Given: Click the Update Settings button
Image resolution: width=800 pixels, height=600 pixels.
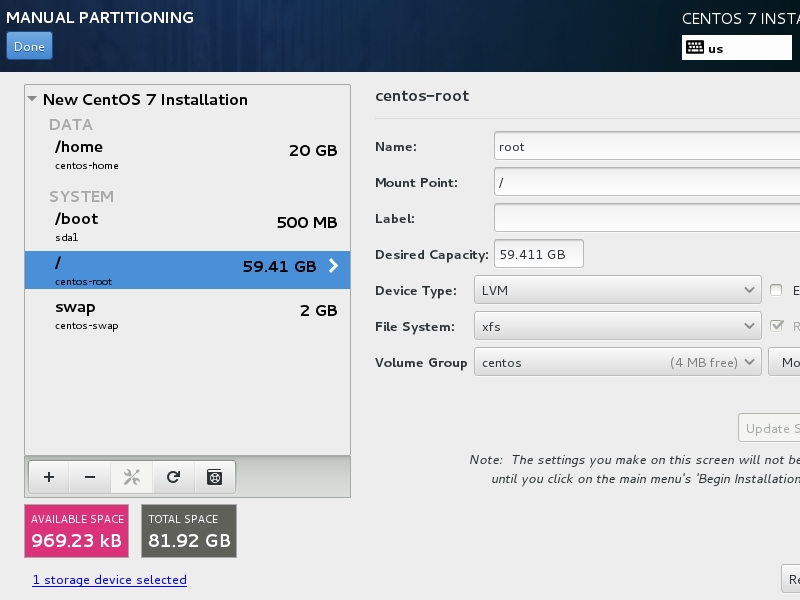Looking at the screenshot, I should coord(769,428).
